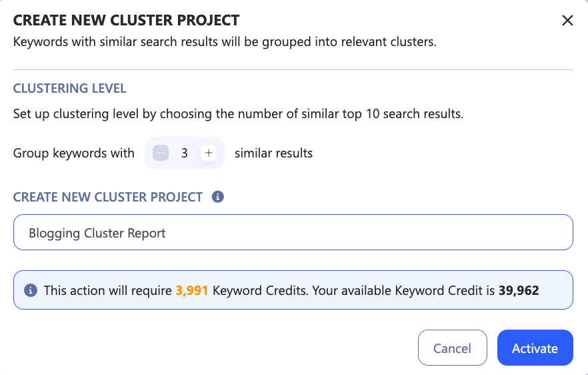The image size is (588, 375).
Task: Click the similar results value 3
Action: pos(184,153)
